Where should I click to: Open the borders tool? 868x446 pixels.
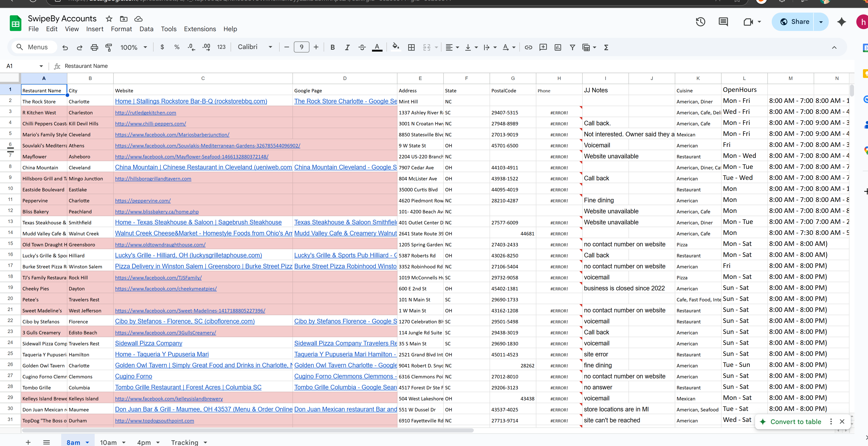(x=411, y=47)
